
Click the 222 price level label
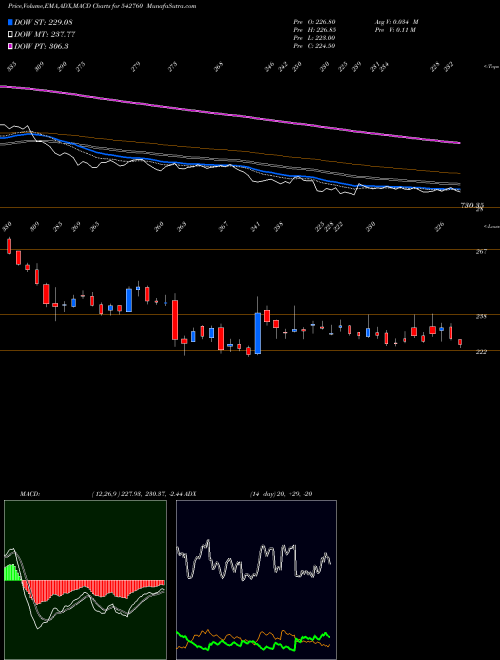(481, 352)
